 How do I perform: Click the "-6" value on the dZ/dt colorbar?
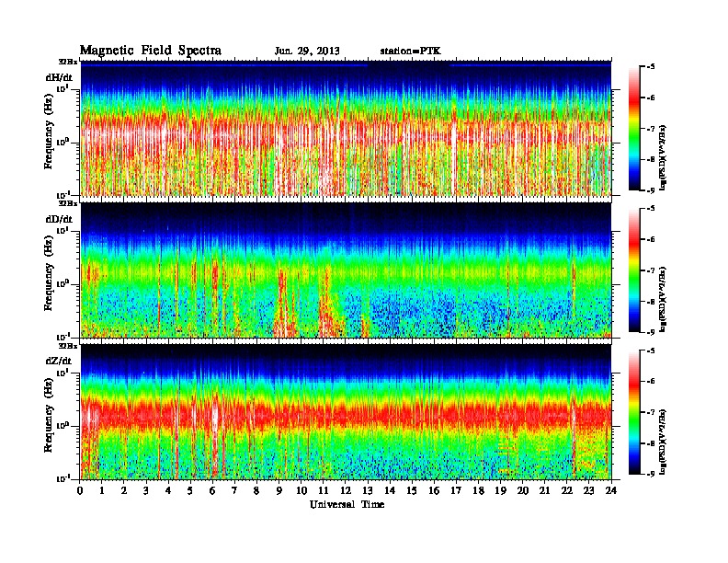click(651, 382)
